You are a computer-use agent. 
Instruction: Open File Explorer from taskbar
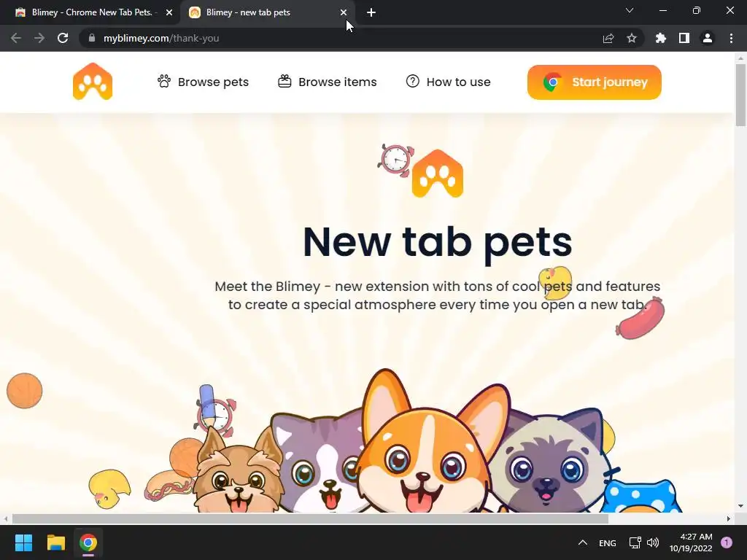click(55, 542)
